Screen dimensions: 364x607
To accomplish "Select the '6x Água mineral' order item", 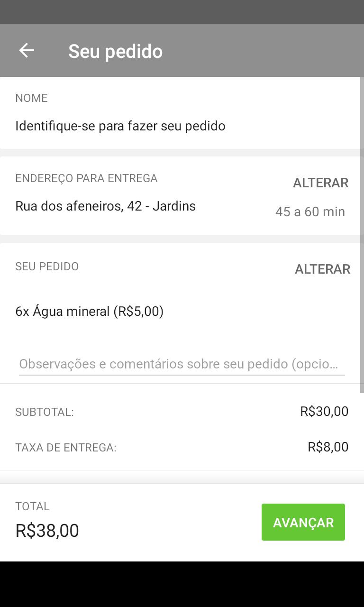I will coord(90,312).
